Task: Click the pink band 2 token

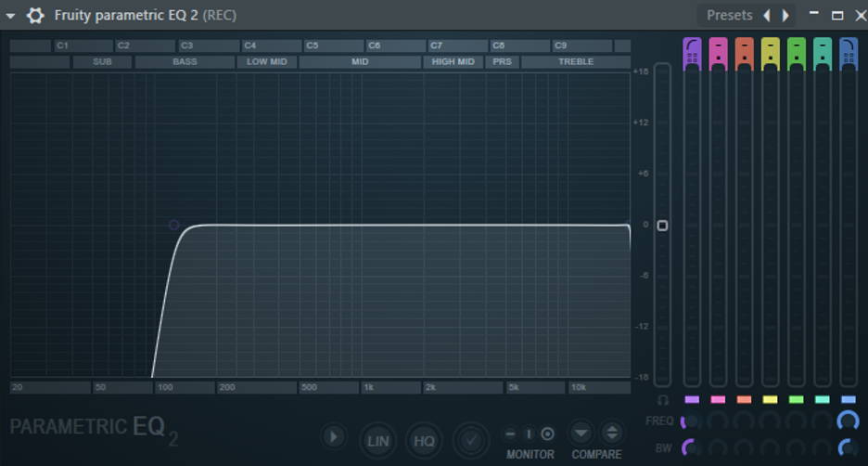Action: [x=718, y=54]
